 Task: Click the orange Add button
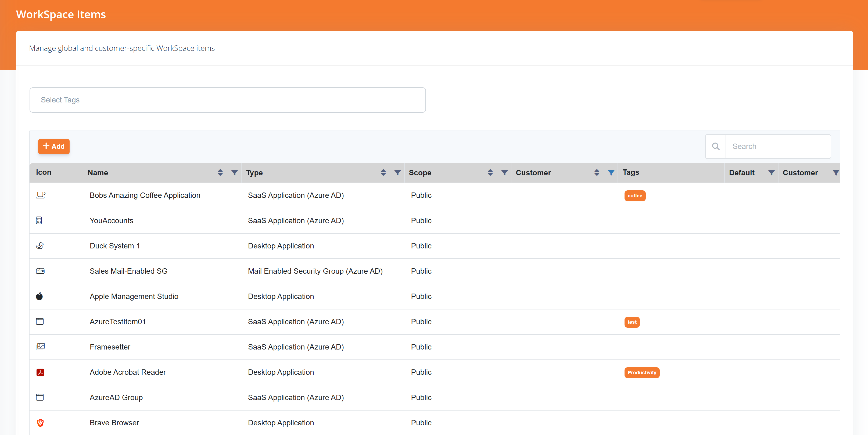pos(53,146)
